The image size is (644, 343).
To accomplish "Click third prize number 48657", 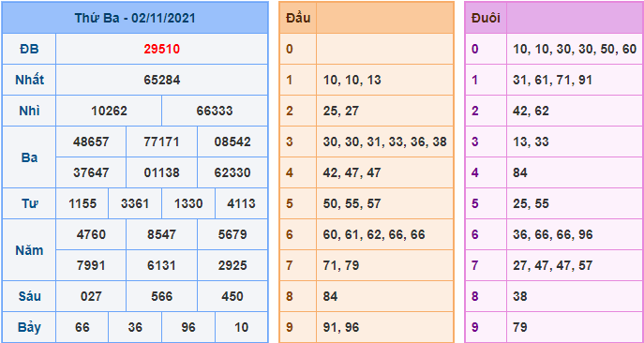I will pyautogui.click(x=91, y=142).
